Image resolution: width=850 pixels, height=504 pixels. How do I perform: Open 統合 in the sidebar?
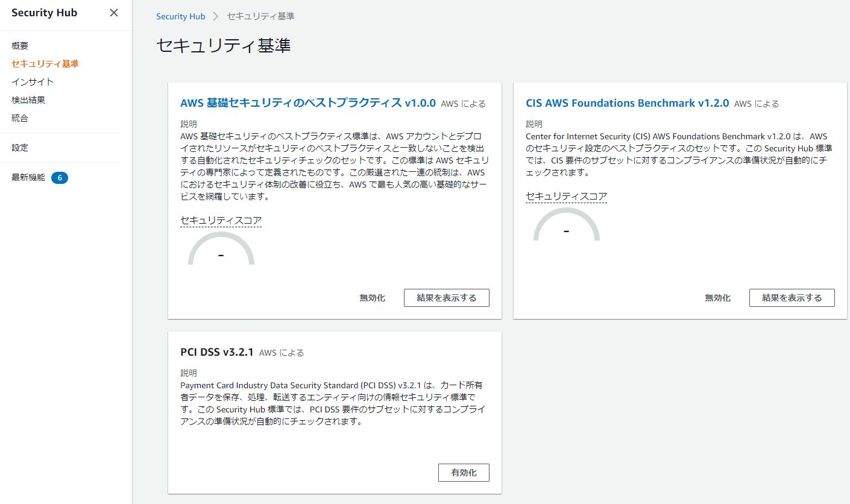click(x=20, y=118)
